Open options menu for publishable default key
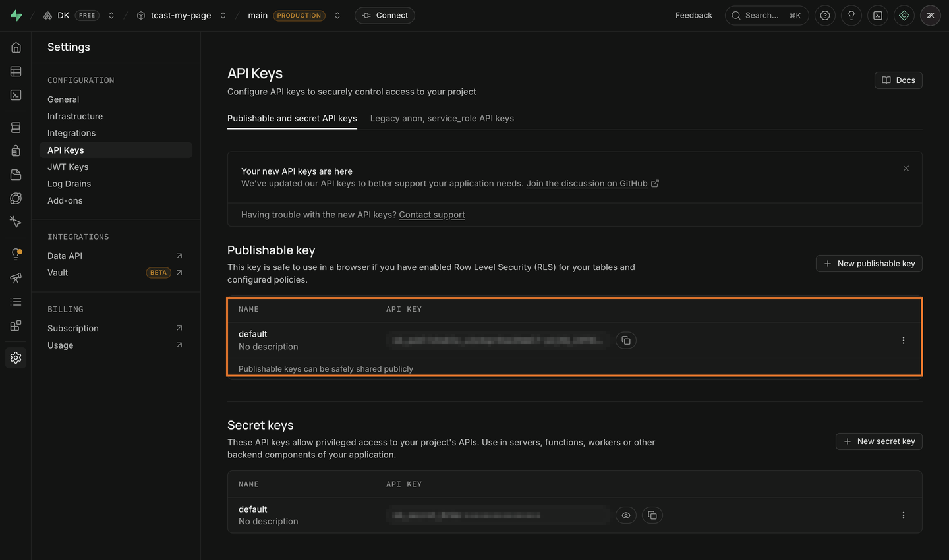This screenshot has height=560, width=949. [x=904, y=341]
